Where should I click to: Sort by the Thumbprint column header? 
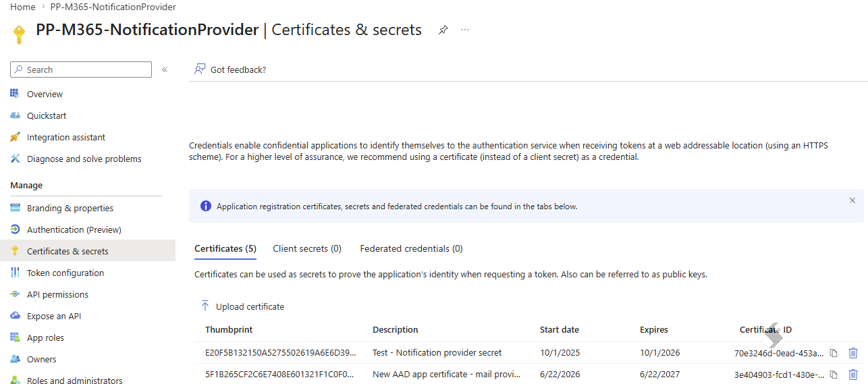[x=229, y=329]
